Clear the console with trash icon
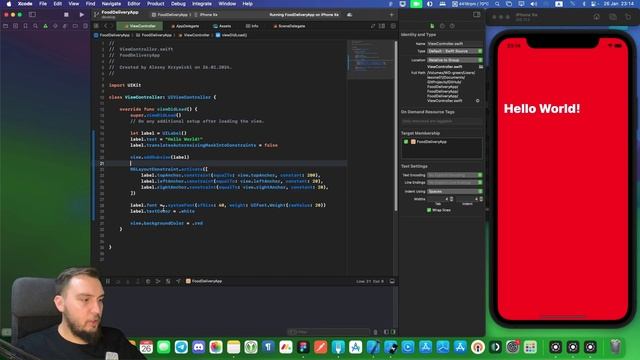 [x=376, y=332]
